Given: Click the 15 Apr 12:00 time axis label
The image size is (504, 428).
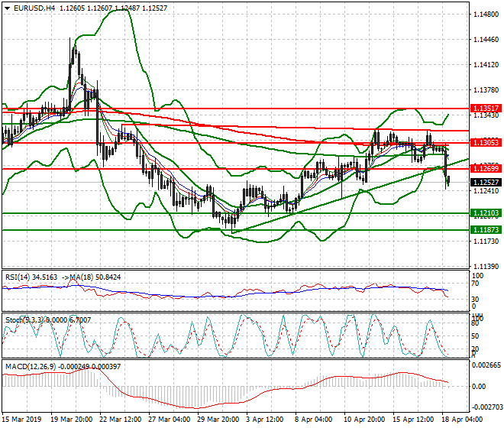Looking at the screenshot, I should (414, 420).
